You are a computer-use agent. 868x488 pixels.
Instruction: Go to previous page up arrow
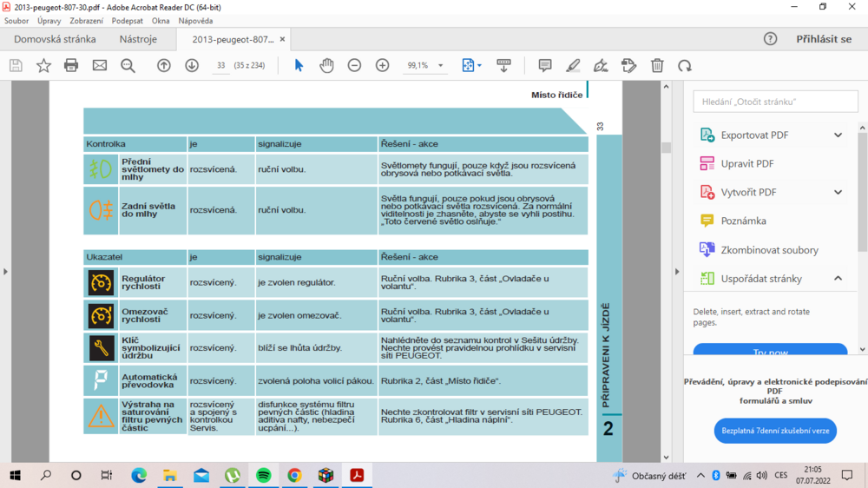point(164,65)
